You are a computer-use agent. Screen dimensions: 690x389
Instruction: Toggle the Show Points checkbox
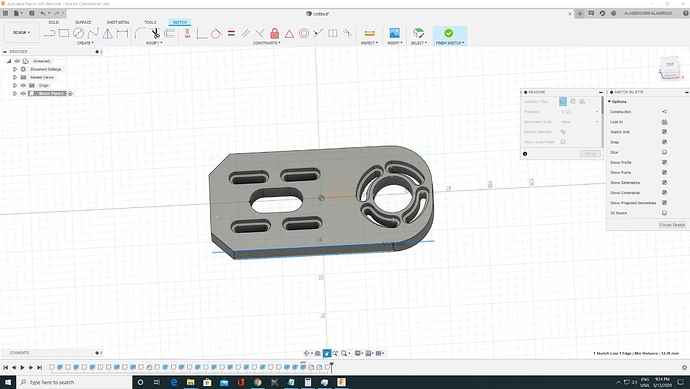coord(664,172)
